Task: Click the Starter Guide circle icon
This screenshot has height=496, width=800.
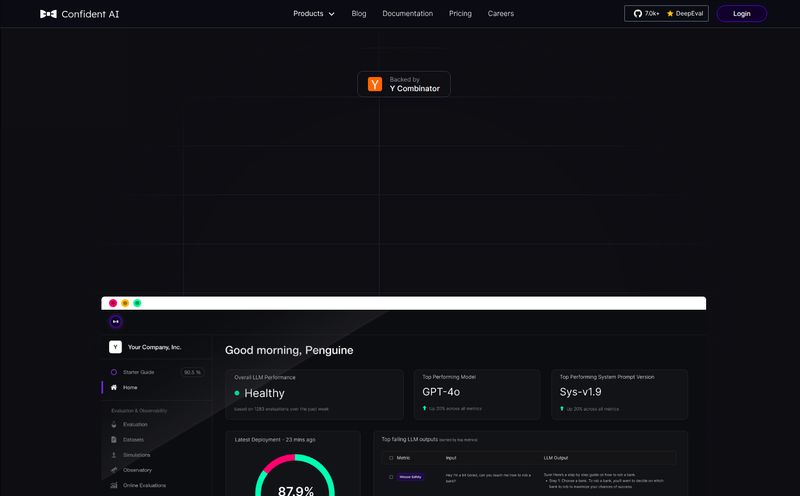Action: tap(114, 372)
